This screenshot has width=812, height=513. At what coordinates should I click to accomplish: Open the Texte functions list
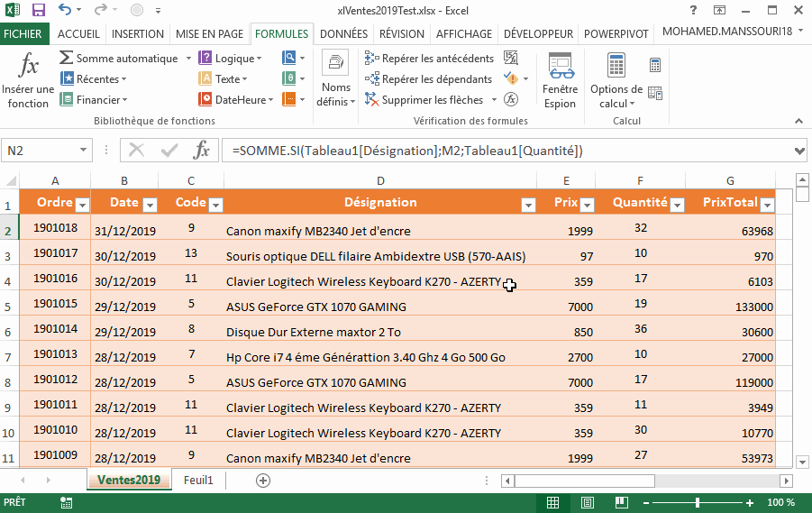pos(224,78)
